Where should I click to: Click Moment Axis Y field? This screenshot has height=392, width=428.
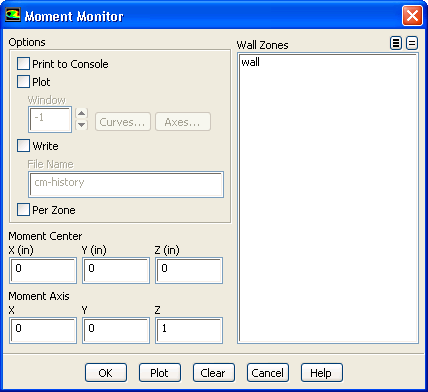click(116, 330)
